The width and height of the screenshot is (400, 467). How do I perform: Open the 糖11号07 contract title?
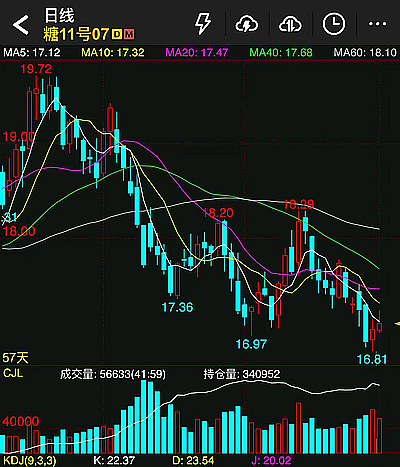[x=76, y=34]
